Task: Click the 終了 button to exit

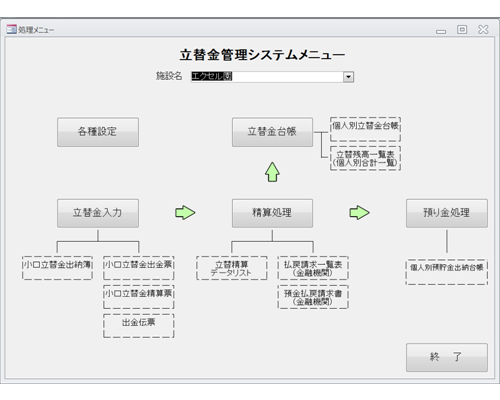Action: 447,357
